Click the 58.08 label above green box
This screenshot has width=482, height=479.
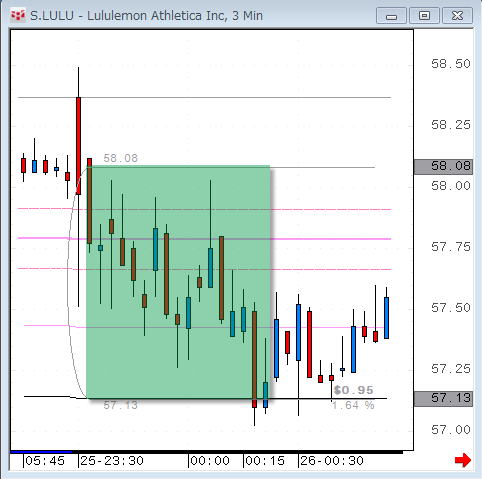pos(120,158)
